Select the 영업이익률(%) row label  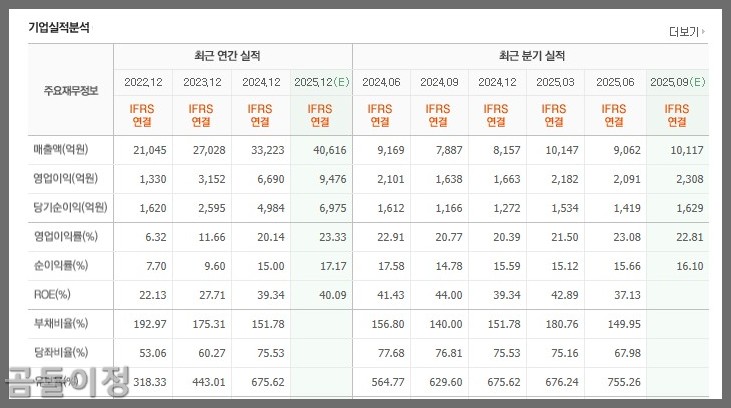click(x=65, y=236)
